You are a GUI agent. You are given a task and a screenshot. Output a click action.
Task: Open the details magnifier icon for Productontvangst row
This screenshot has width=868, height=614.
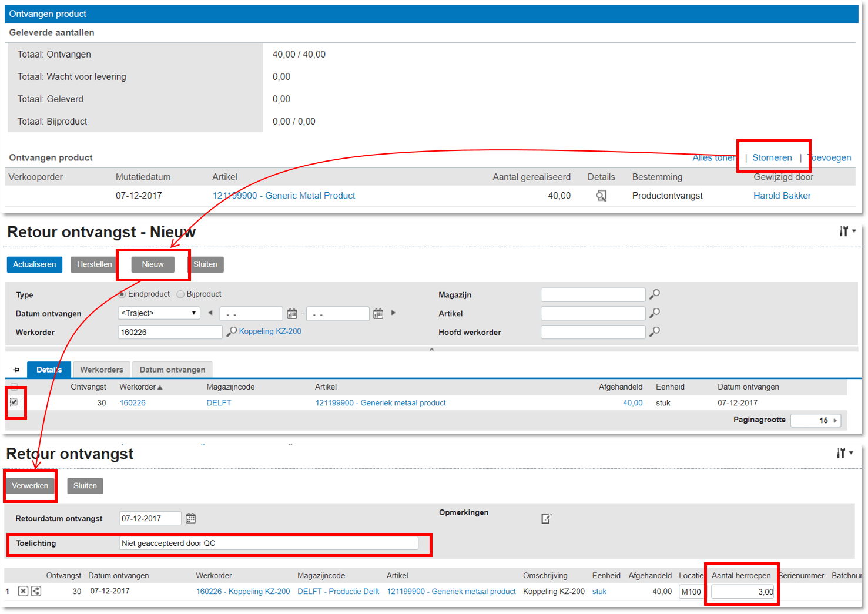(x=601, y=196)
